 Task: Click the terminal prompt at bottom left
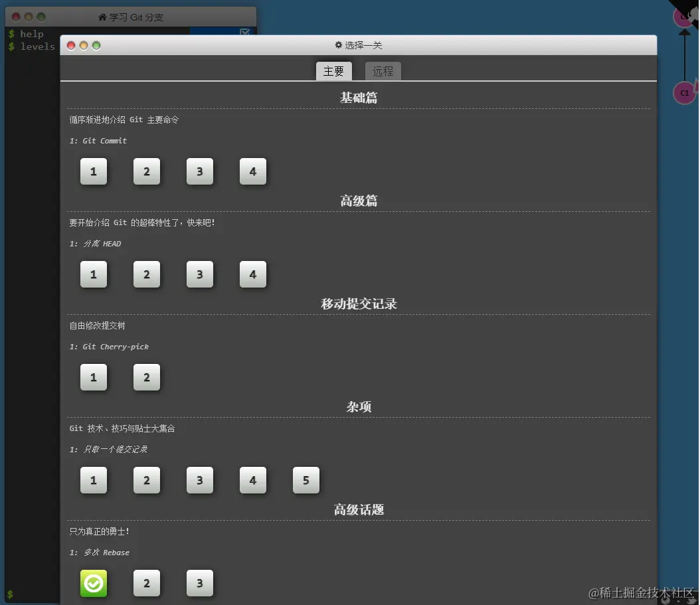click(x=9, y=594)
